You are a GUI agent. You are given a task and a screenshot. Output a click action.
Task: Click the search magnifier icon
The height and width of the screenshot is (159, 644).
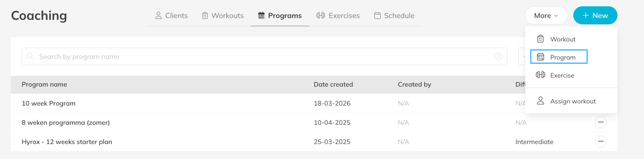point(30,56)
